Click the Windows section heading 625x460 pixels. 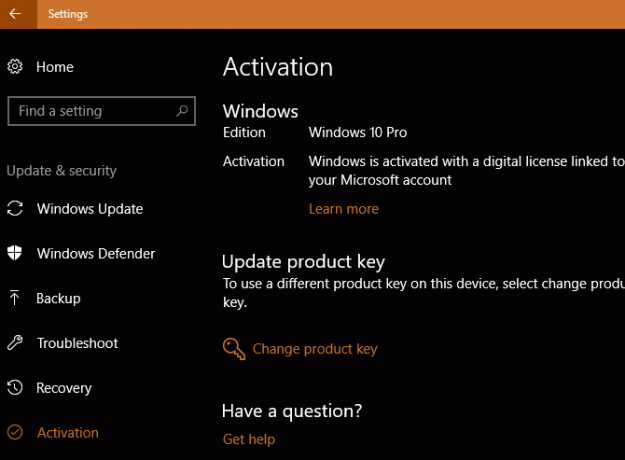pos(260,111)
